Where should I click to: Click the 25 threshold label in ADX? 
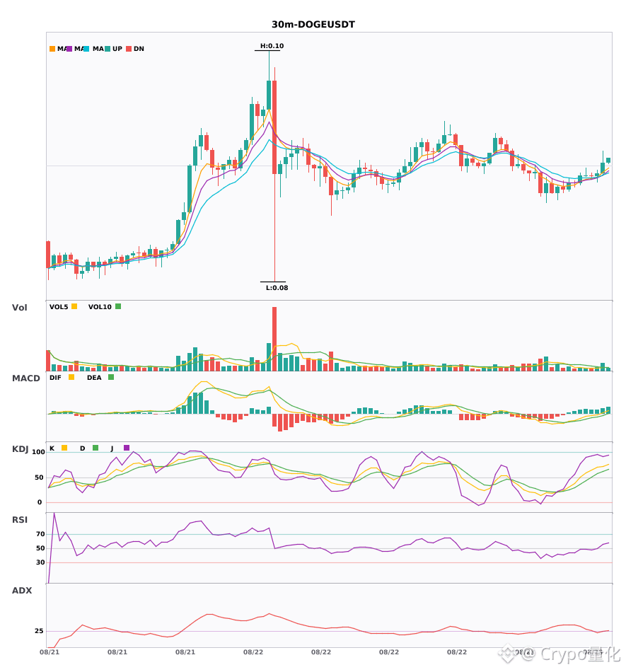tap(39, 631)
